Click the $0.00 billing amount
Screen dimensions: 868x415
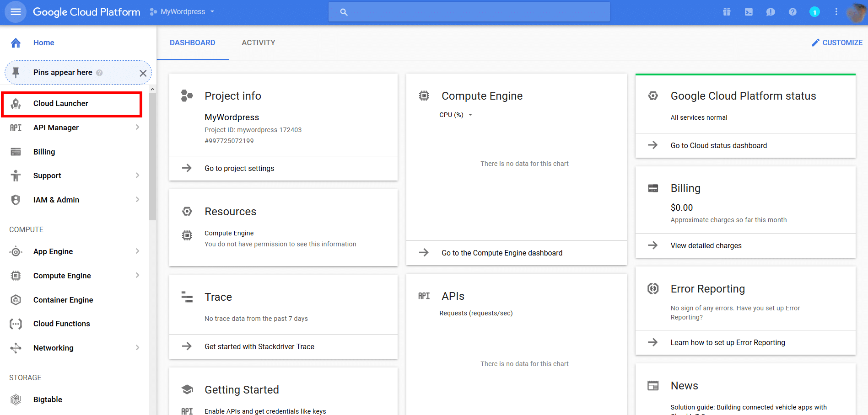pyautogui.click(x=682, y=207)
